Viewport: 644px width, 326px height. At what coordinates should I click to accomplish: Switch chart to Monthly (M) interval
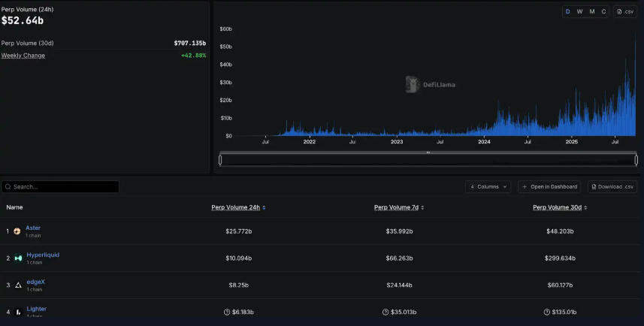[x=591, y=11]
